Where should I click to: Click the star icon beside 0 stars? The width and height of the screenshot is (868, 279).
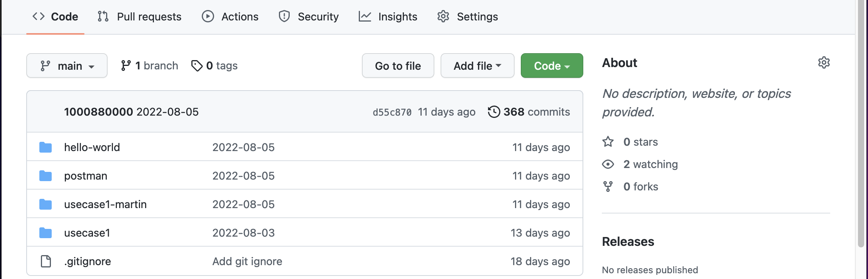(608, 142)
